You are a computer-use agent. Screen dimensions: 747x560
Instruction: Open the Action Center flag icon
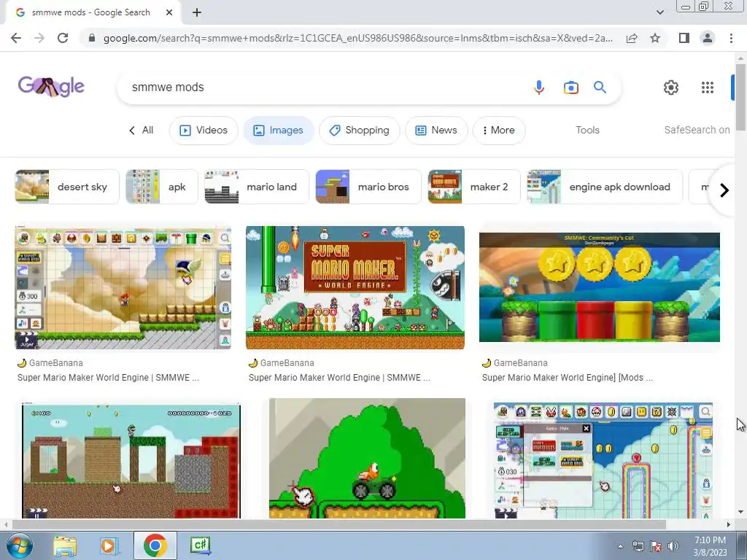656,546
